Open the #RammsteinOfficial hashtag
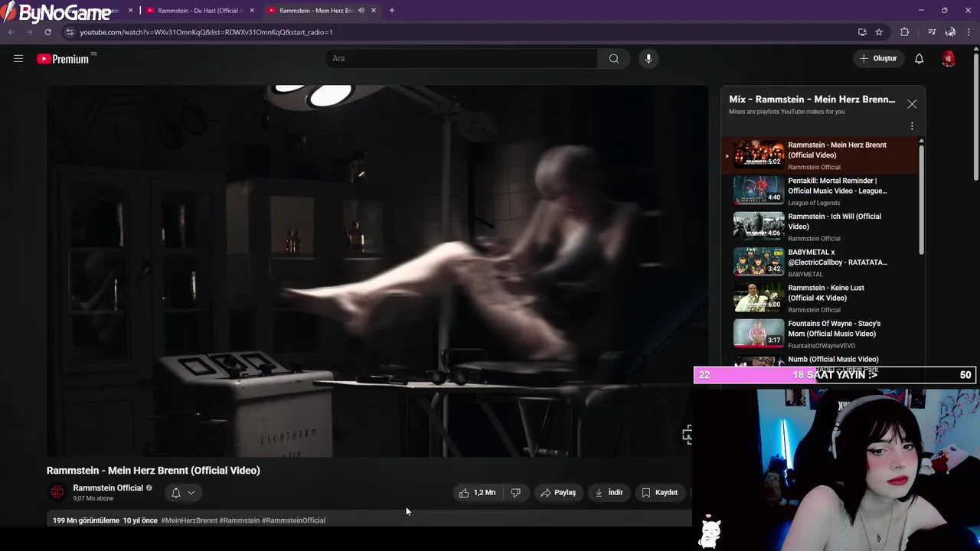The height and width of the screenshot is (551, 980). (293, 520)
